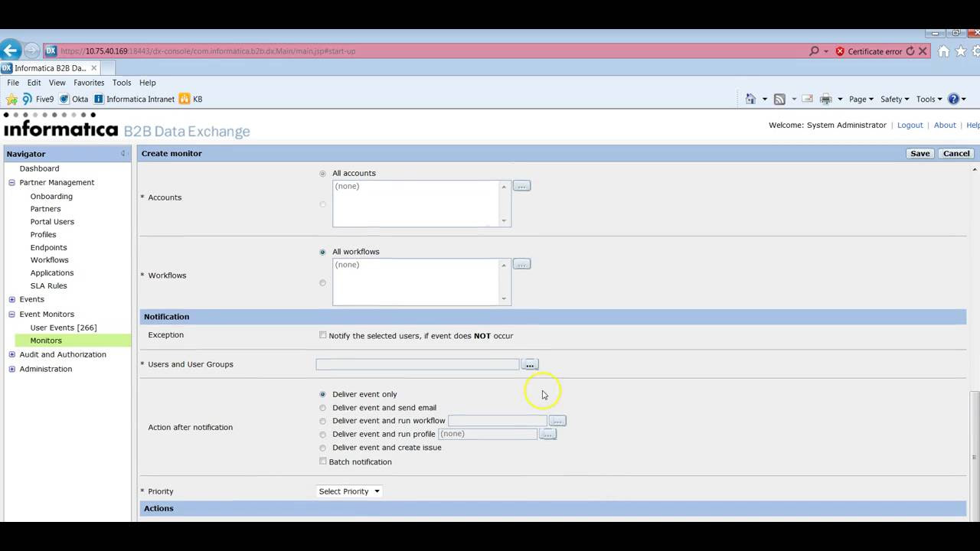Open the run profile ... picker

click(547, 434)
